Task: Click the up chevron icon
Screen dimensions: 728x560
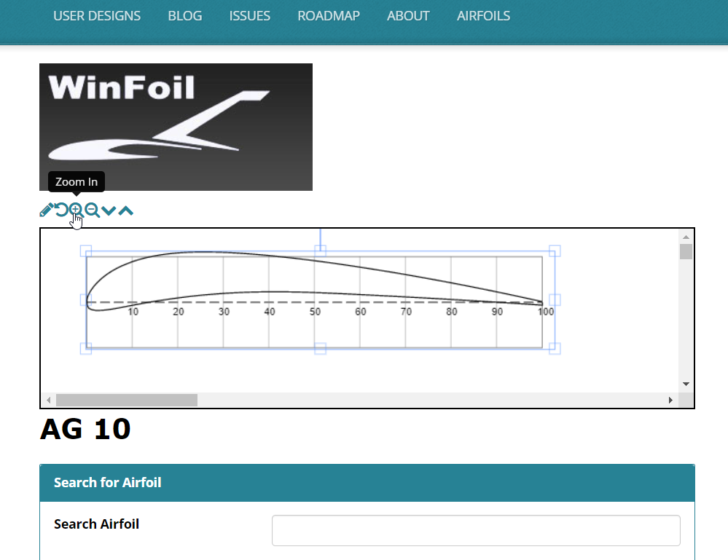Action: pyautogui.click(x=126, y=210)
